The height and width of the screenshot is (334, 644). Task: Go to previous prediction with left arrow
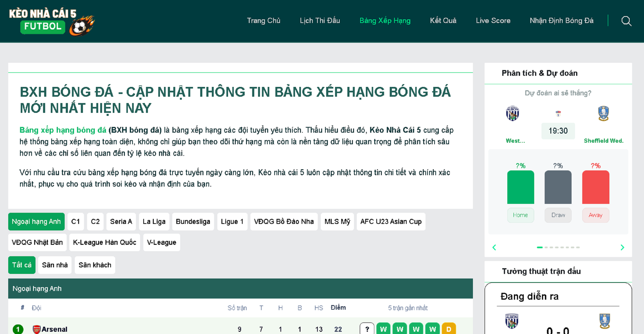494,248
